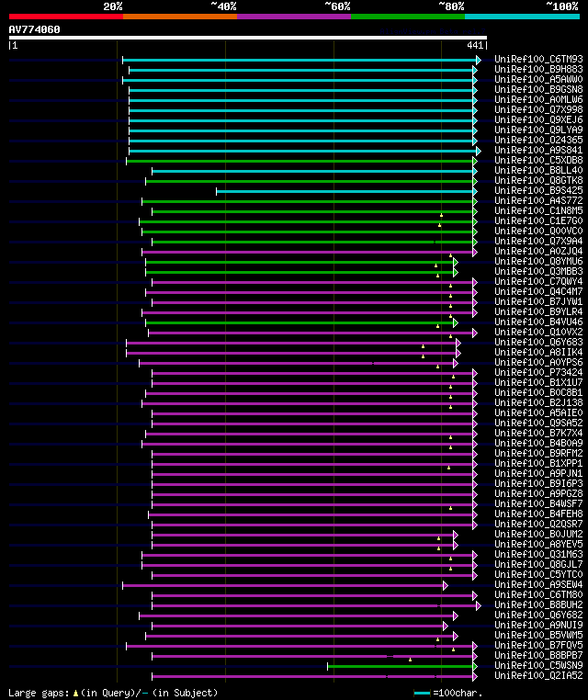
Task: Select the UniRef100_O24365 label
Action: coord(538,140)
